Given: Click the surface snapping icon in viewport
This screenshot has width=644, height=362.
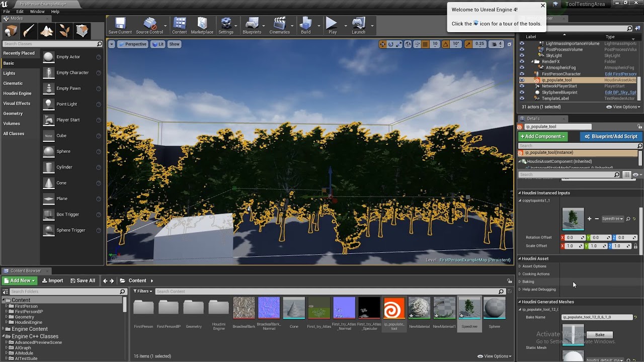Looking at the screenshot, I should point(417,44).
